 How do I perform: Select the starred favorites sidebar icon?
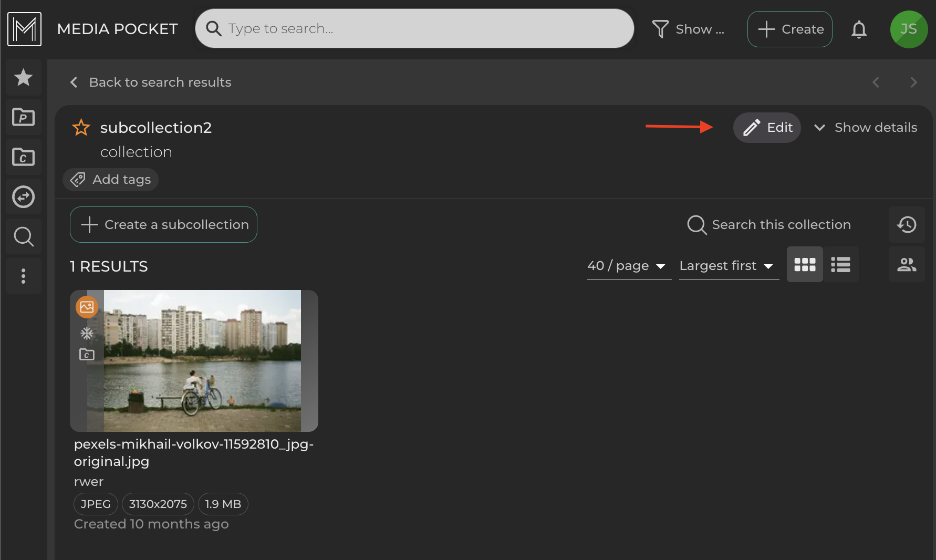tap(23, 77)
